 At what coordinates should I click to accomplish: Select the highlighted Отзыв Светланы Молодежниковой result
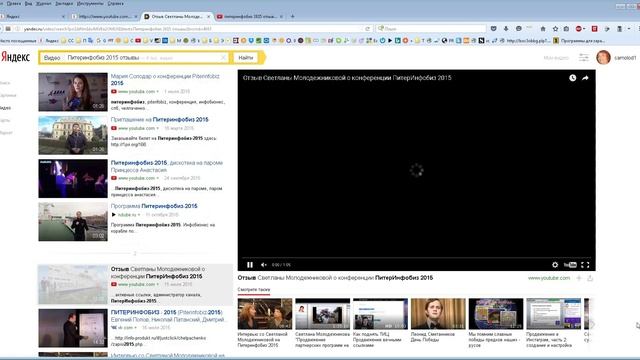click(x=135, y=284)
